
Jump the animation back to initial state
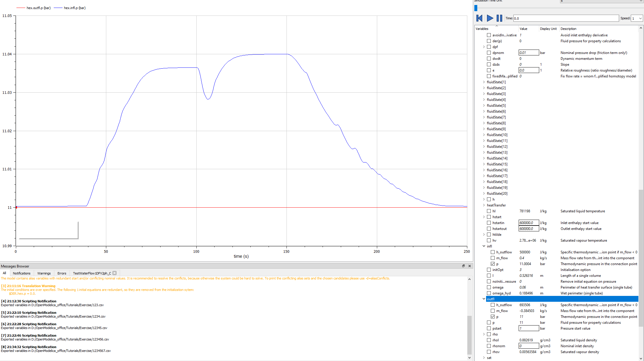(479, 18)
